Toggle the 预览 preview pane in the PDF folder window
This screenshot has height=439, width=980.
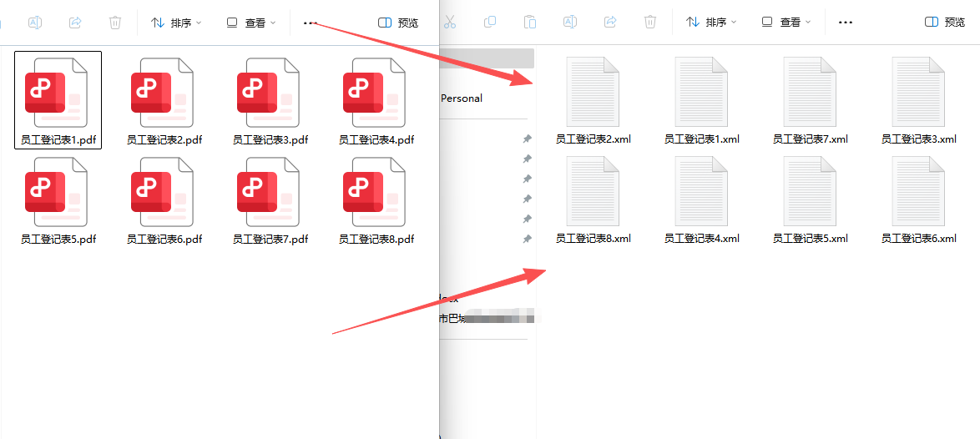tap(398, 23)
